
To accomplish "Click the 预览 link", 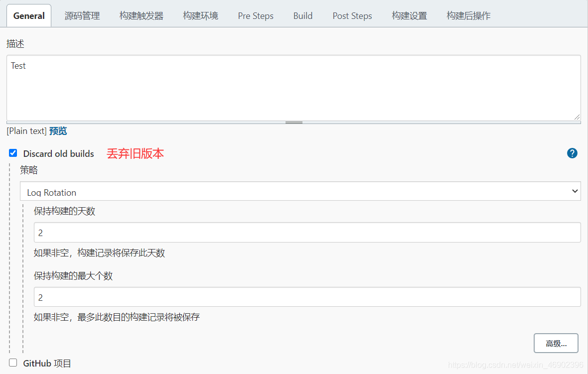I will pos(58,131).
